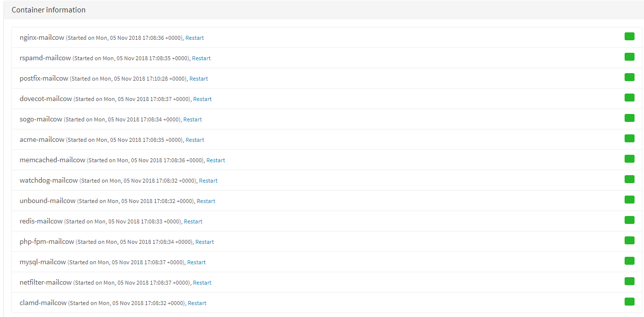
Task: Click redis-mailcow start time 17:08:33
Action: tap(152, 221)
